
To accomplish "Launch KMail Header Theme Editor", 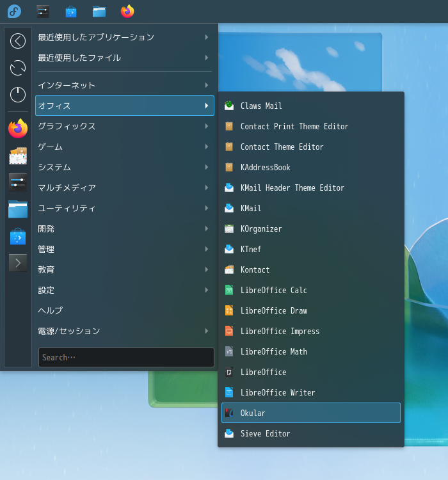I will tap(311, 188).
